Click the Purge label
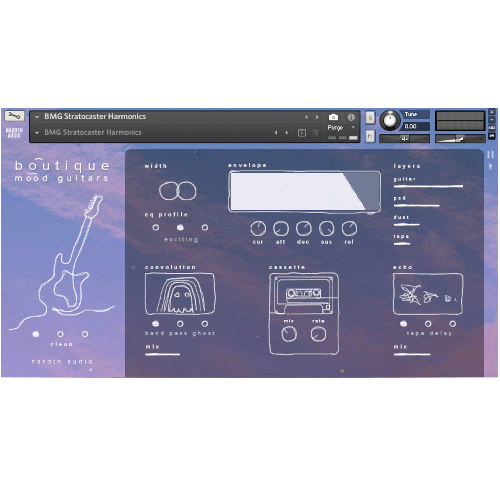The width and height of the screenshot is (500, 500). coord(335,128)
